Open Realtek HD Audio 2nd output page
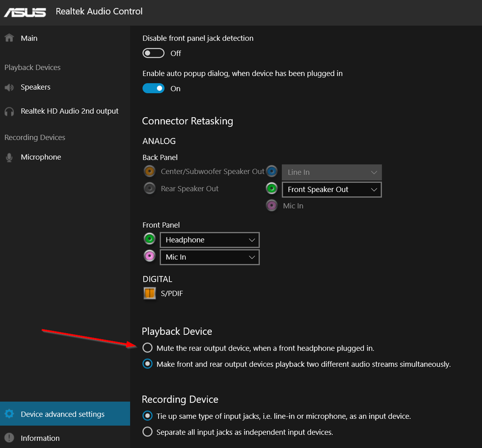 point(65,111)
